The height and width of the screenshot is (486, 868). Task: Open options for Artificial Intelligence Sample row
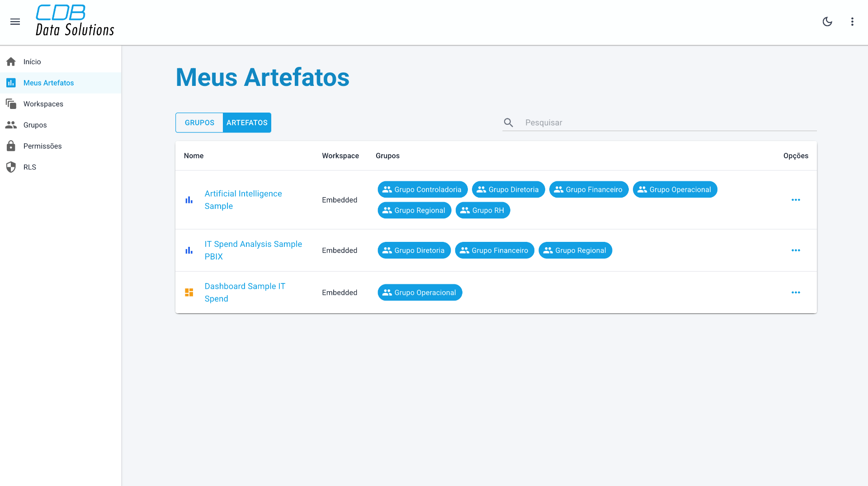(x=796, y=200)
